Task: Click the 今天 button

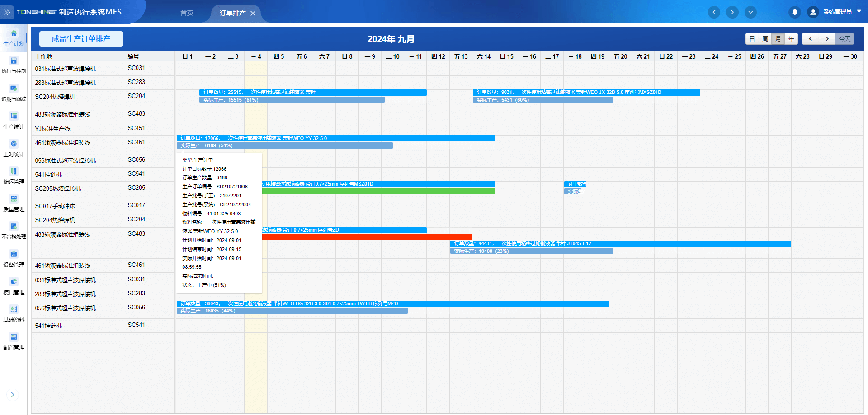Action: click(x=844, y=39)
